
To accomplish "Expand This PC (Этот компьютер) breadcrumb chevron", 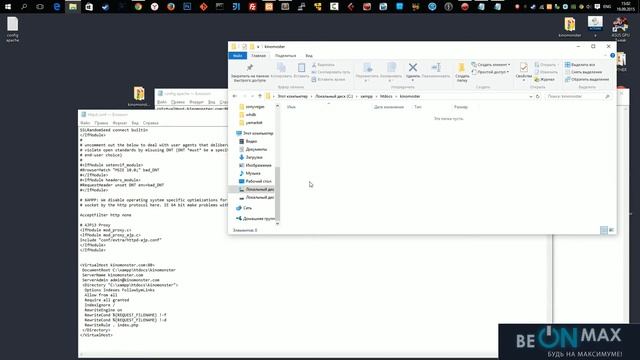I will click(x=311, y=97).
